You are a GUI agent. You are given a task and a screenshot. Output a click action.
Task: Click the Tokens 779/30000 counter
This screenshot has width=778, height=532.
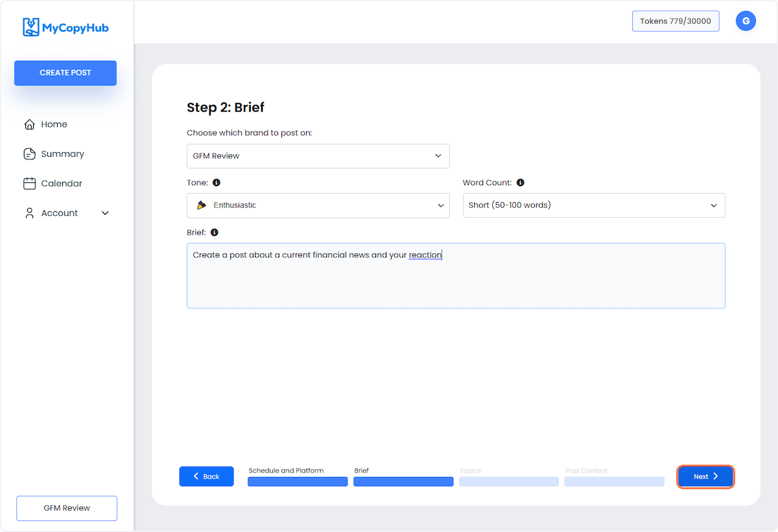676,21
